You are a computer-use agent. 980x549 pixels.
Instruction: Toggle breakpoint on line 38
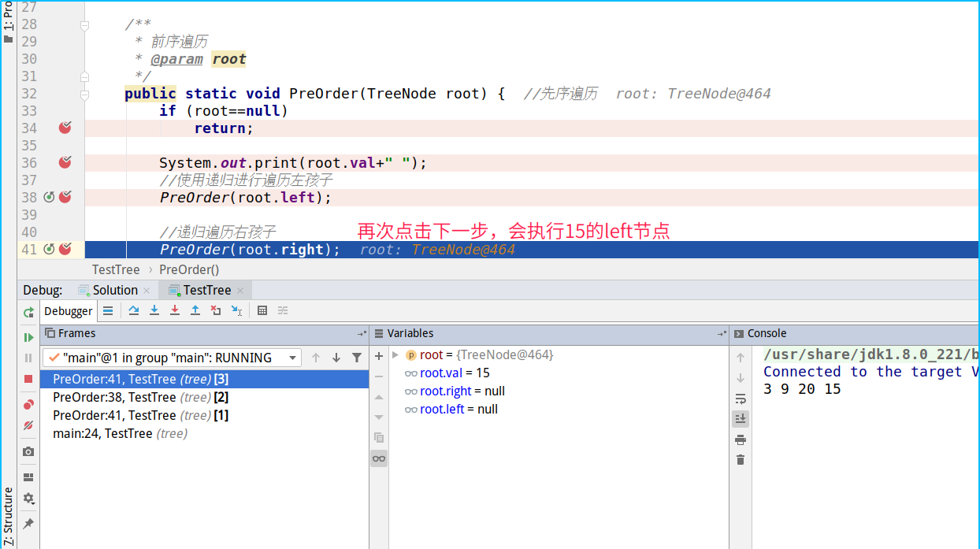click(65, 197)
